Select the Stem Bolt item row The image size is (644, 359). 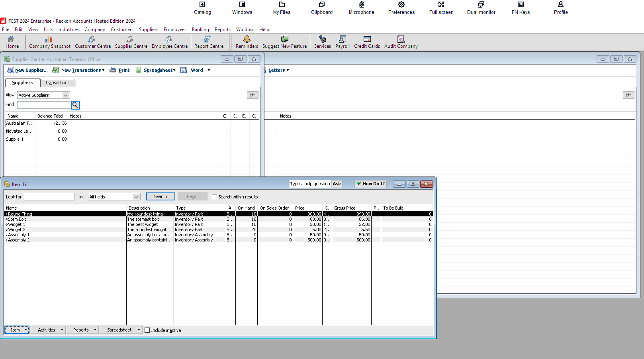[218, 219]
